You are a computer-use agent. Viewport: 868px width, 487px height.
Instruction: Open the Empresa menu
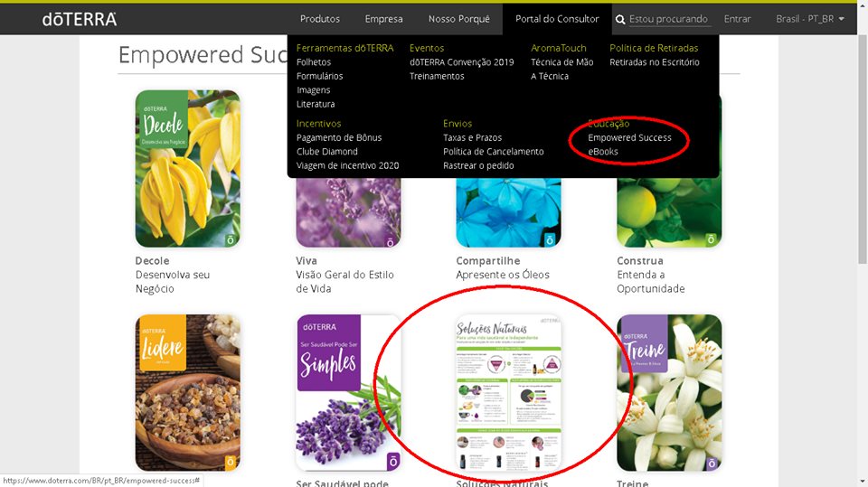point(383,19)
